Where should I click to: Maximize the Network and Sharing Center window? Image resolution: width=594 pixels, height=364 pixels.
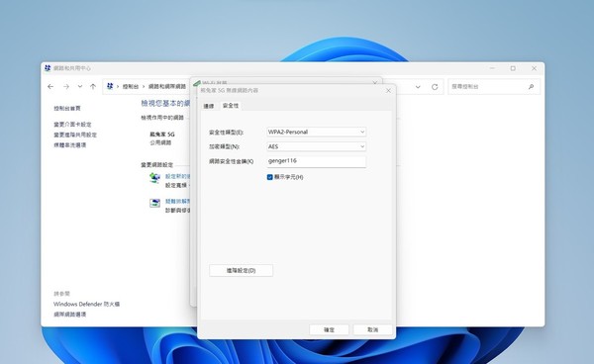pyautogui.click(x=513, y=68)
